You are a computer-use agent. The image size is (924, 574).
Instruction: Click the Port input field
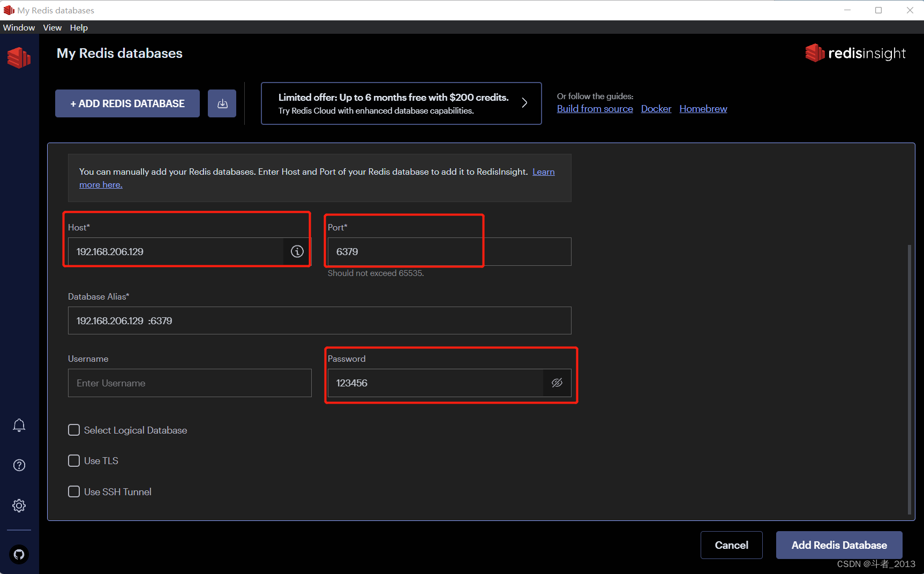point(449,251)
